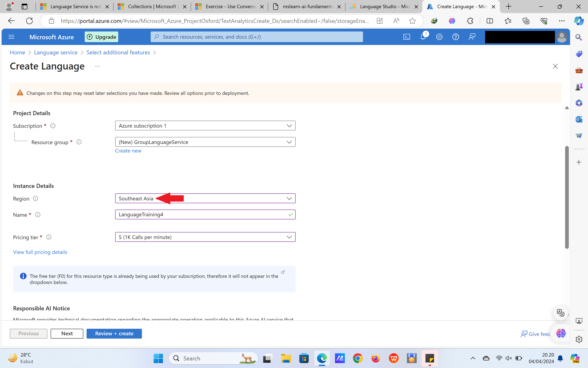The height and width of the screenshot is (368, 588).
Task: Click the Name input field
Action: coord(205,214)
